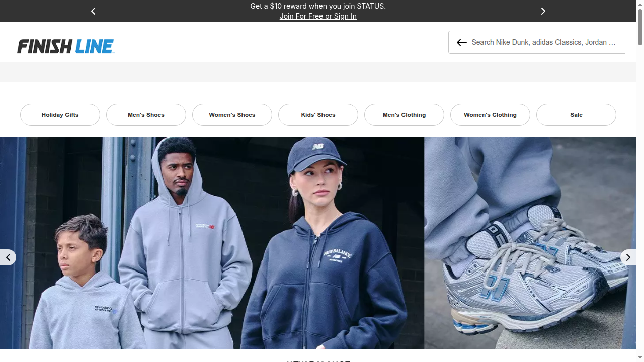Click the banner's right arrow icon
Viewport: 644px width, 362px height.
point(543,11)
